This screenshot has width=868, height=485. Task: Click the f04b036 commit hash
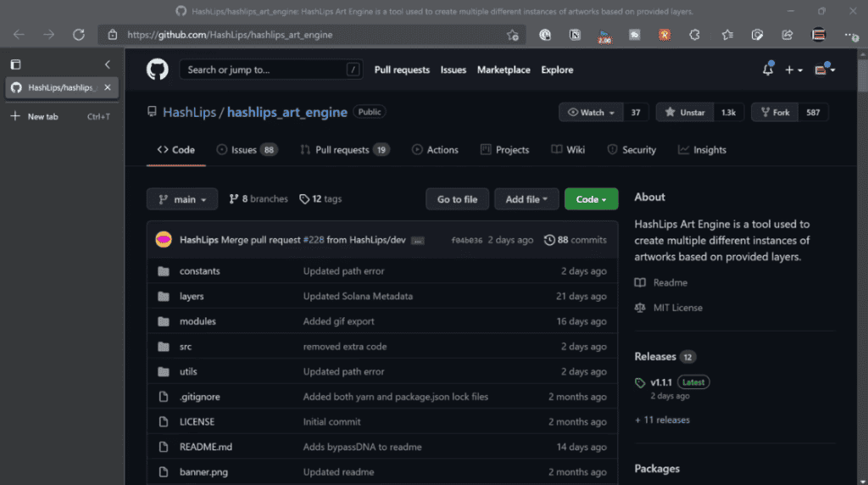click(x=467, y=240)
